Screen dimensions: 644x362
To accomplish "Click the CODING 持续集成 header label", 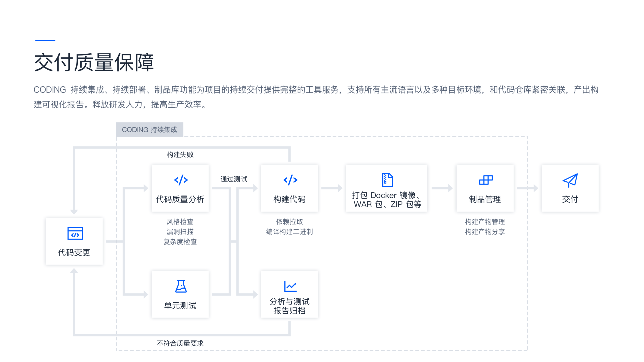I will pyautogui.click(x=150, y=130).
